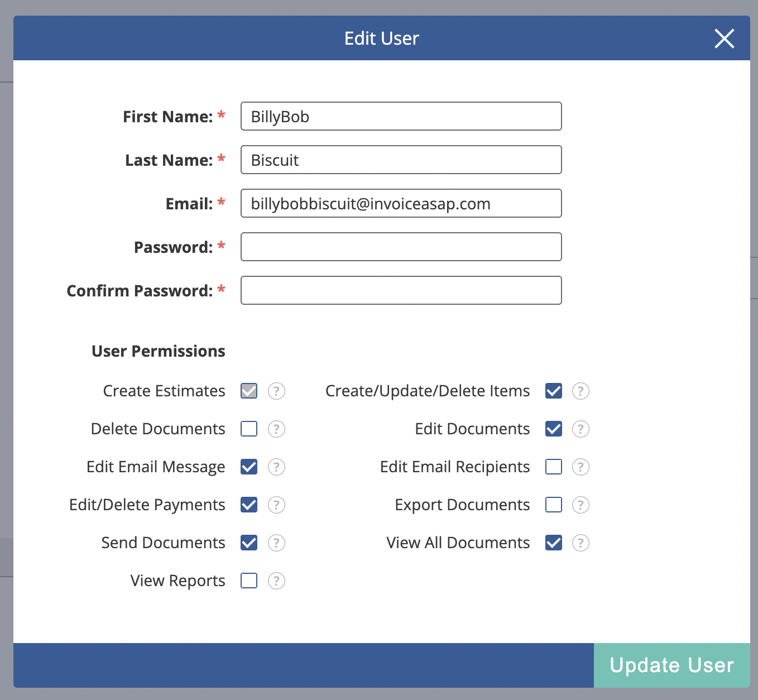
Task: Focus the Password input field
Action: 401,247
